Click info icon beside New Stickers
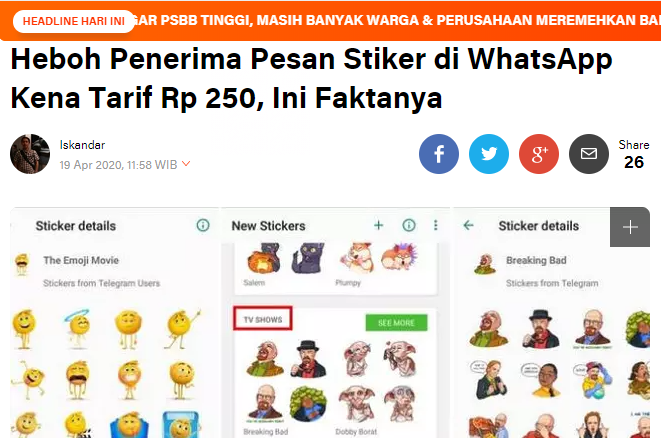Image resolution: width=661 pixels, height=438 pixels. [408, 226]
